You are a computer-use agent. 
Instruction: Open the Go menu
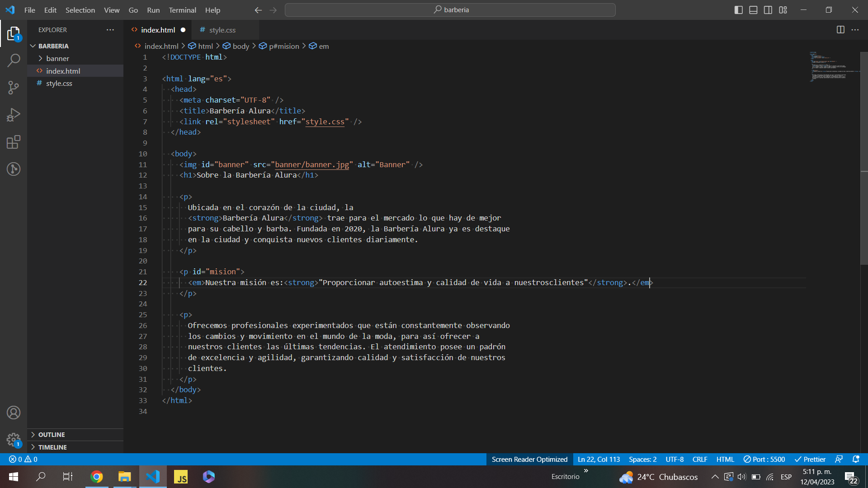click(x=133, y=10)
